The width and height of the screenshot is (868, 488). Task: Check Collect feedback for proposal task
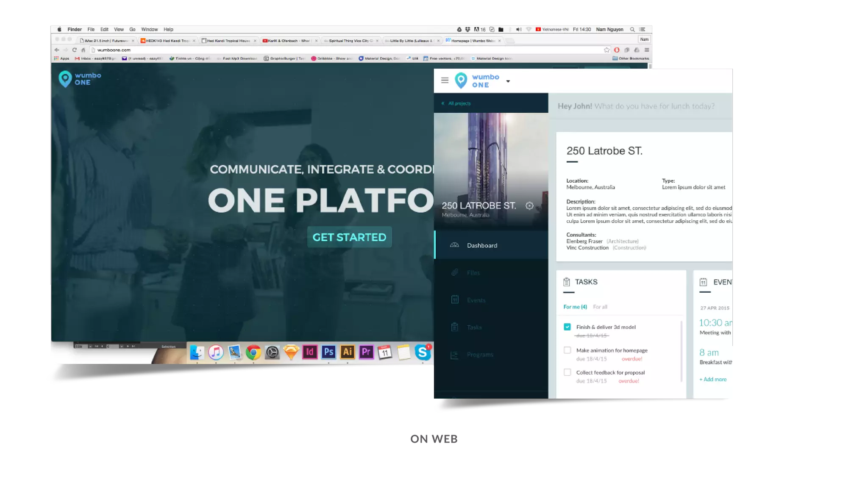(567, 372)
